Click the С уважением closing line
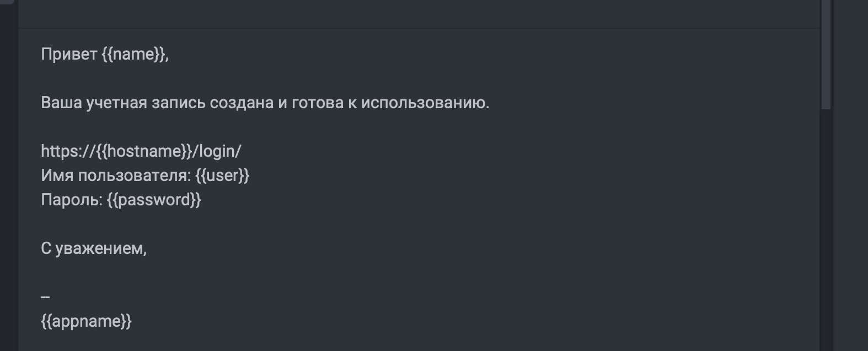 pos(94,248)
